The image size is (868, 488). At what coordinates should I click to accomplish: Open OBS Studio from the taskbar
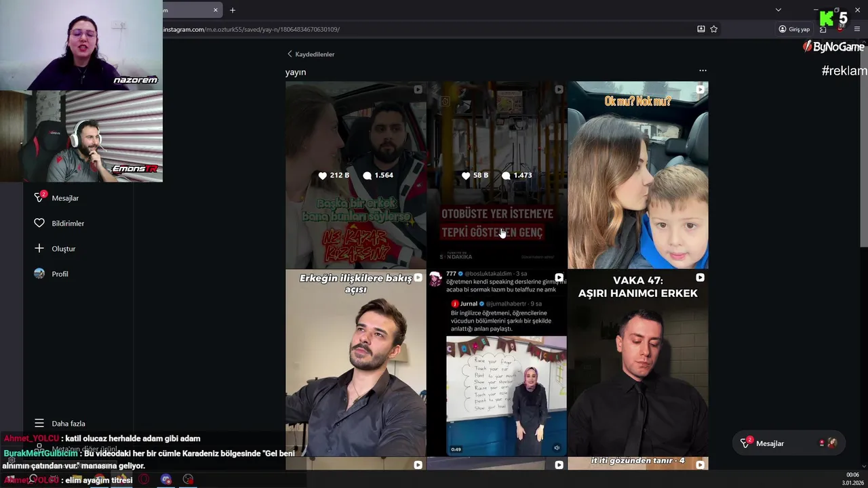(188, 479)
